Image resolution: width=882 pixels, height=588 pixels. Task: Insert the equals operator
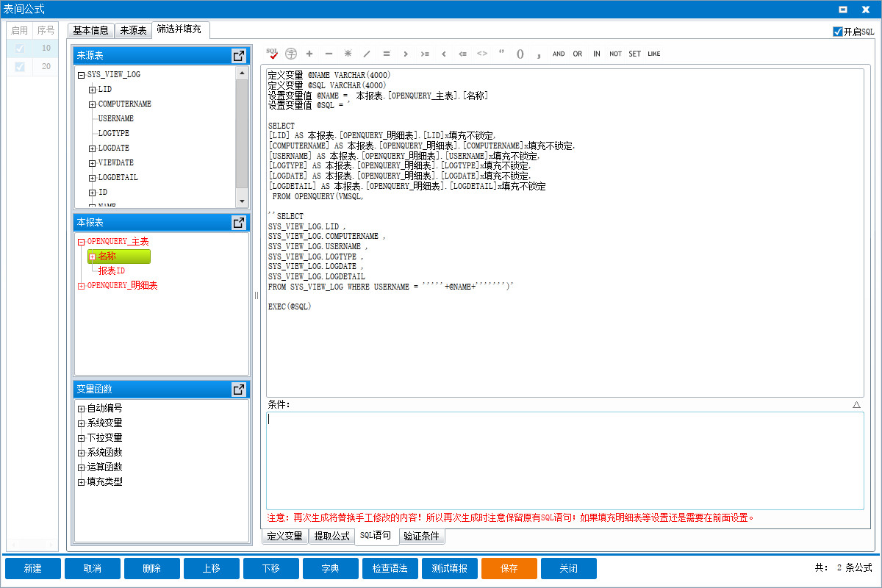click(x=386, y=54)
